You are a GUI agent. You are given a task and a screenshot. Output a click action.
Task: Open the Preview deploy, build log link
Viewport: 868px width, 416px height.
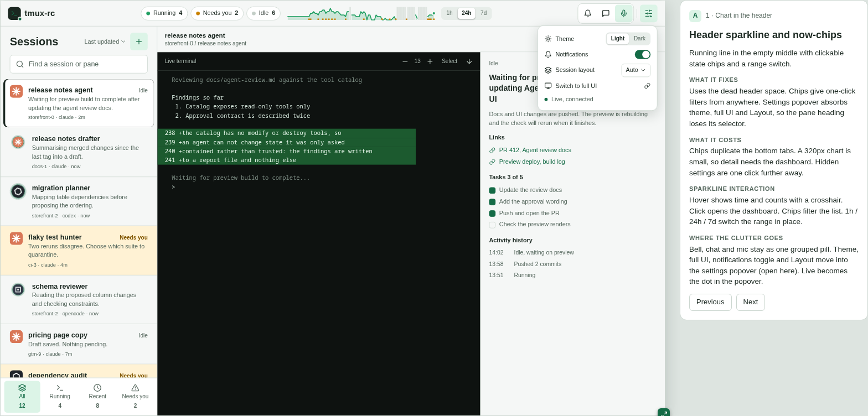tap(532, 162)
